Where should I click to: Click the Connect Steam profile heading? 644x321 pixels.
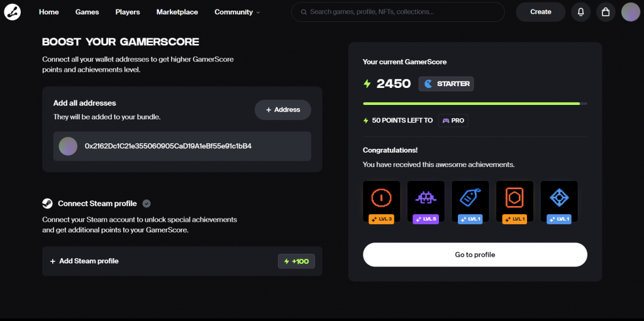coord(97,204)
